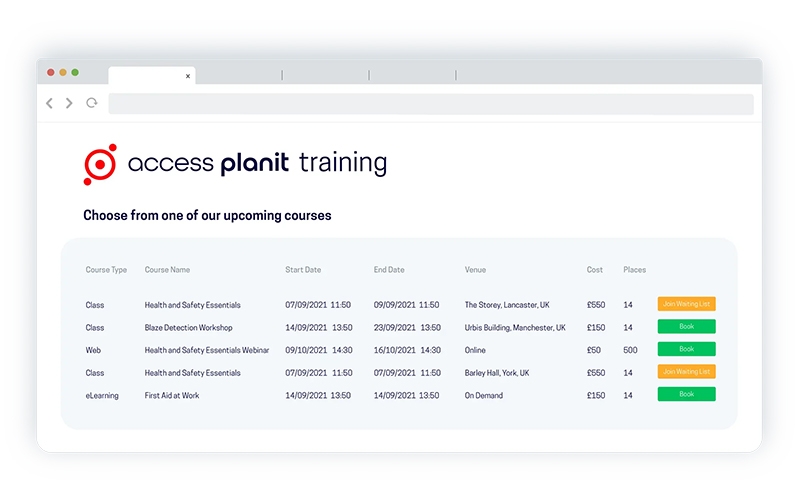
Task: Click the 500 places cell
Action: [x=630, y=350]
